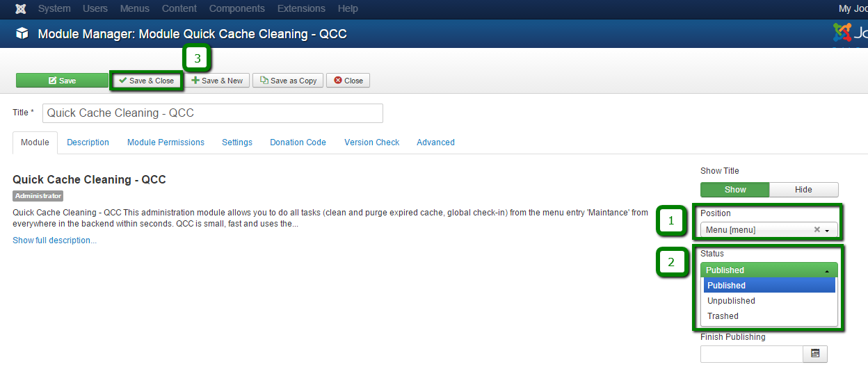This screenshot has height=376, width=868.
Task: Click the green Save button
Action: pyautogui.click(x=62, y=81)
